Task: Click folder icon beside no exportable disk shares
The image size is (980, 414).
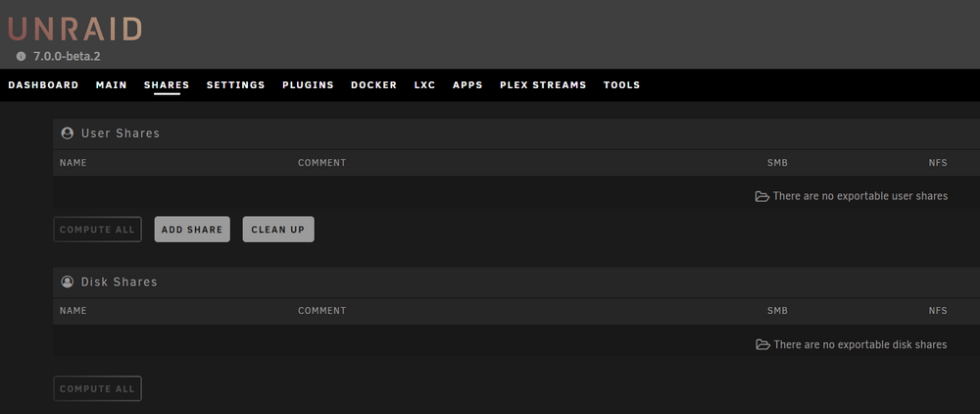Action: [762, 344]
